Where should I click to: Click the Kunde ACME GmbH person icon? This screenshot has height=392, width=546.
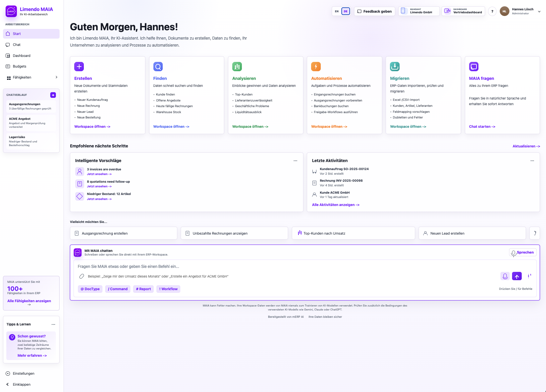(314, 195)
